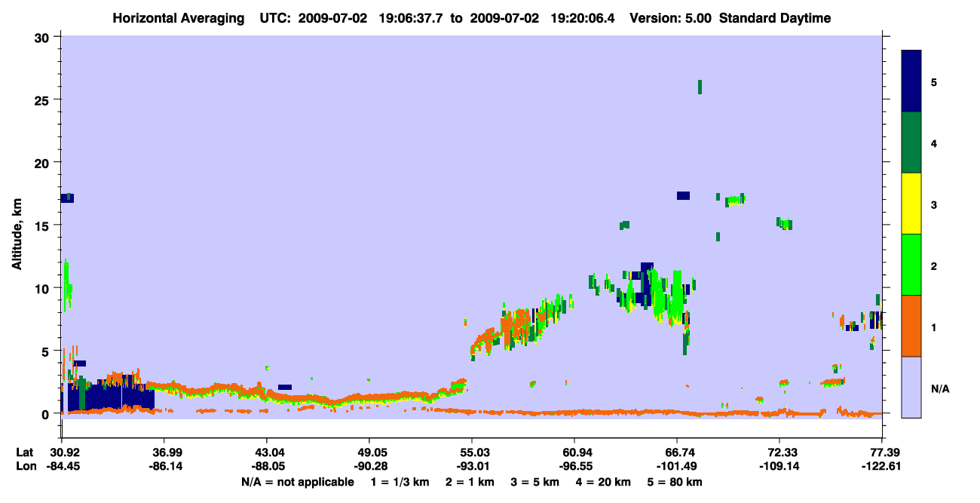Screen dimensions: 980x503
Task: Click the isolated green feature near 26 km altitude
Action: [x=700, y=87]
